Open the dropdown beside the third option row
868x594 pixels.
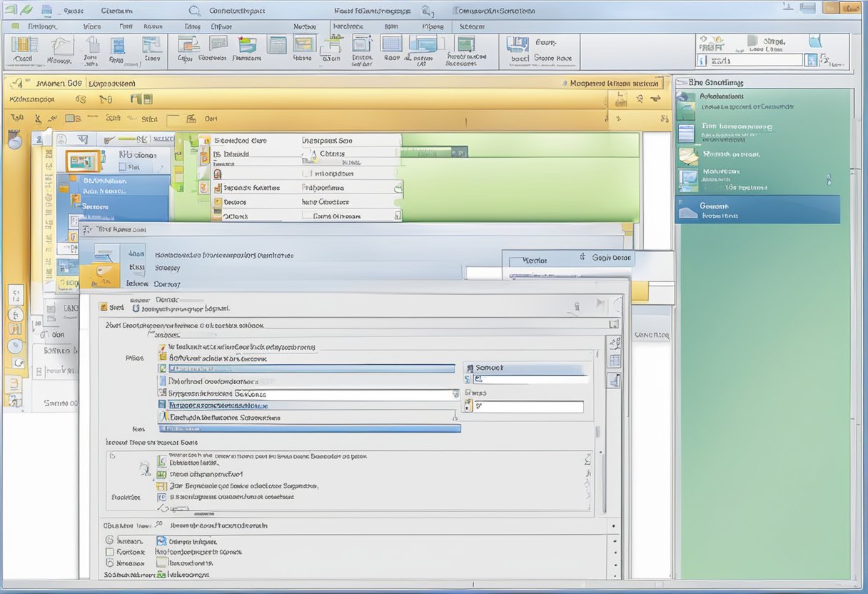click(x=457, y=393)
